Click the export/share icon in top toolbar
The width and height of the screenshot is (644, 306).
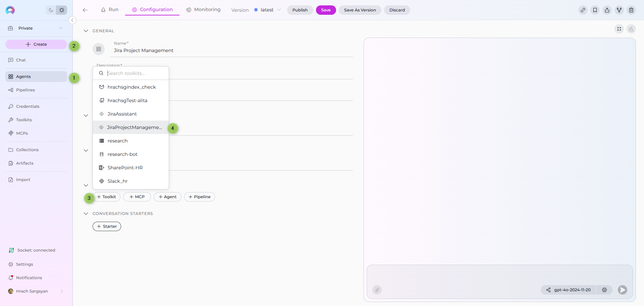[607, 10]
